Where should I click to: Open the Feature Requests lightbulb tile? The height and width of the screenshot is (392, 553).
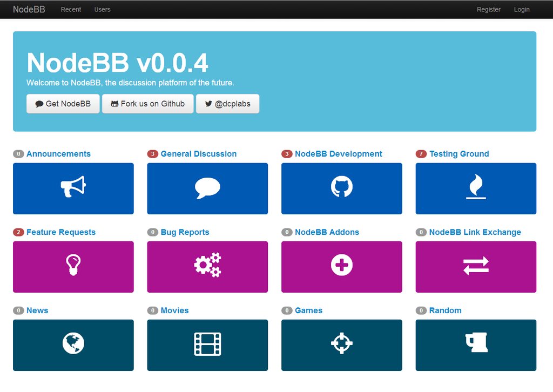73,267
